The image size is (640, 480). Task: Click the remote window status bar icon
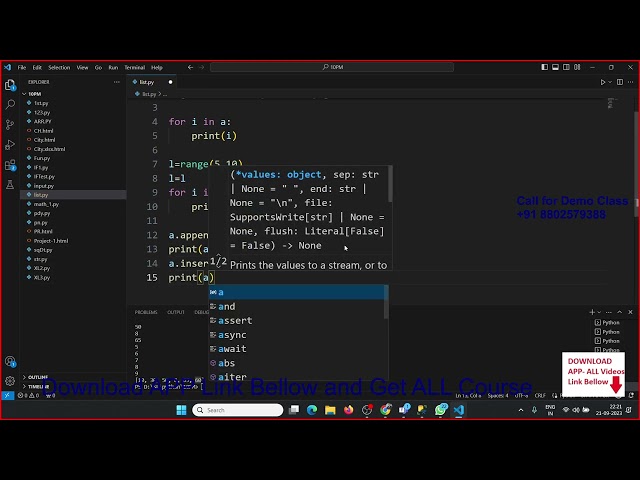point(7,395)
